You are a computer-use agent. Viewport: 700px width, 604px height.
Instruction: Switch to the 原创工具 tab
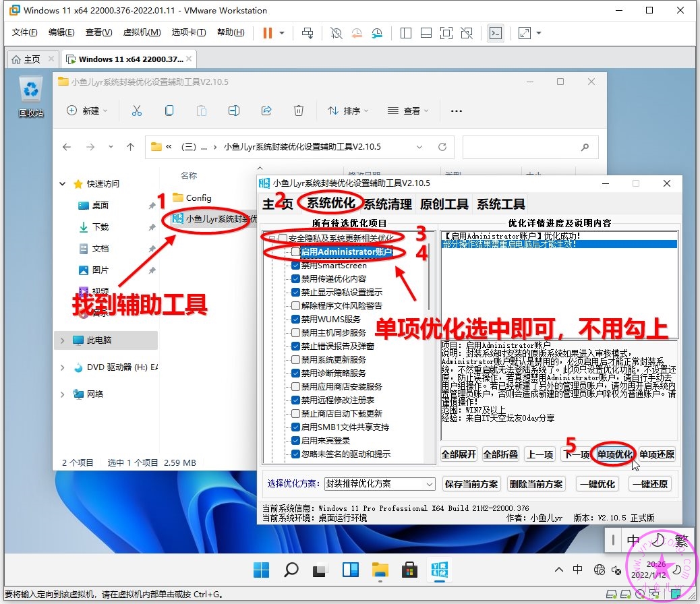[x=444, y=204]
